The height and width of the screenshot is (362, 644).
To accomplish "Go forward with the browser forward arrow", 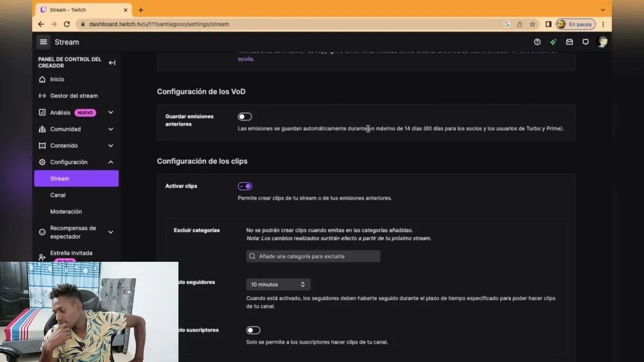I will click(x=54, y=24).
